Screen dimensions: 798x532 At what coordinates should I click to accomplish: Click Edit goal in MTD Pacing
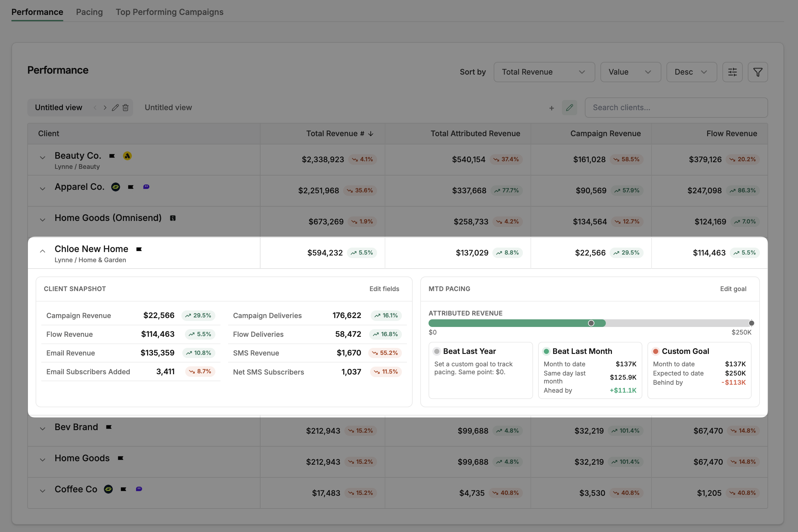[733, 289]
